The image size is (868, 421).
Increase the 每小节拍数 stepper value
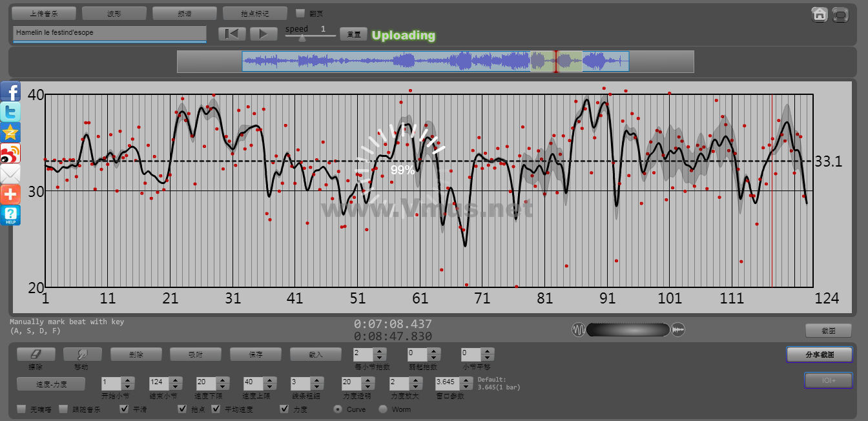(380, 351)
